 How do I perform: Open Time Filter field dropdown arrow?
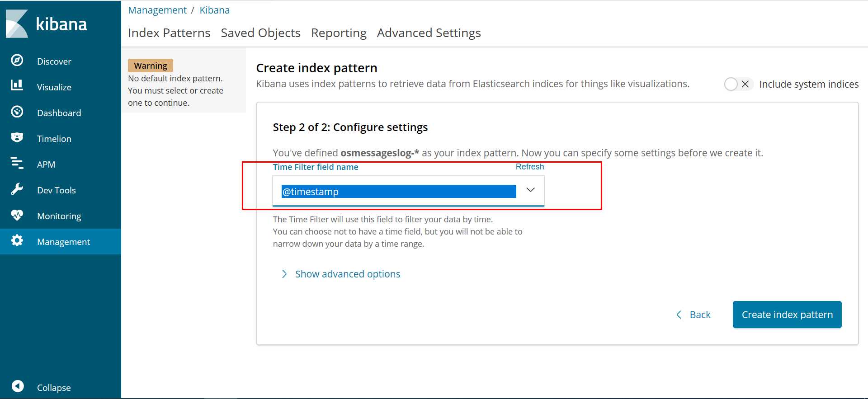coord(531,190)
